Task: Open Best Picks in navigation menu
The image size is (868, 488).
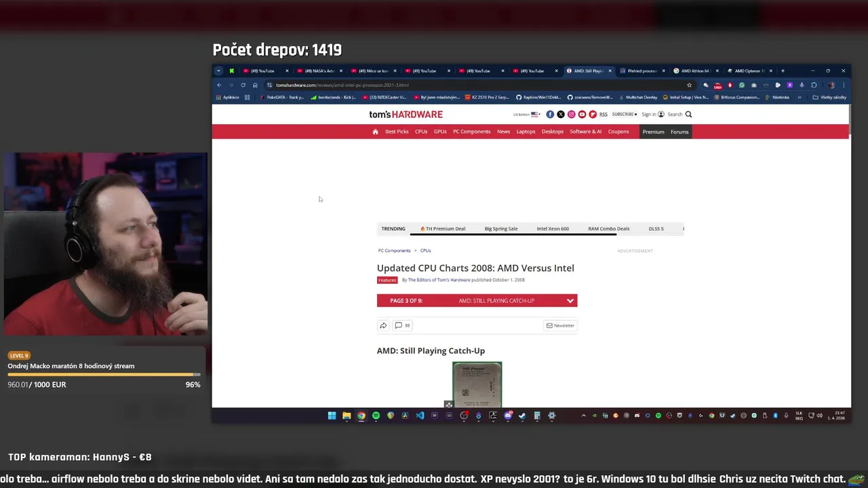Action: pyautogui.click(x=397, y=131)
